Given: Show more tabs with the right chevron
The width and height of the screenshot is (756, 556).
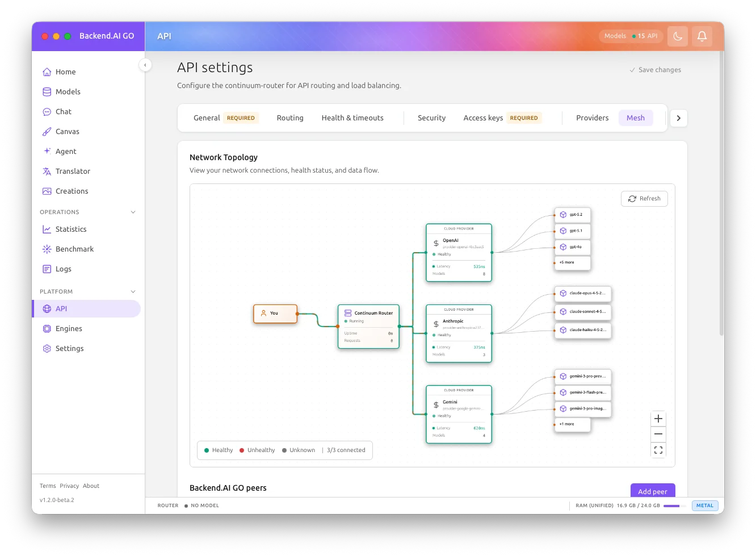Looking at the screenshot, I should (678, 118).
